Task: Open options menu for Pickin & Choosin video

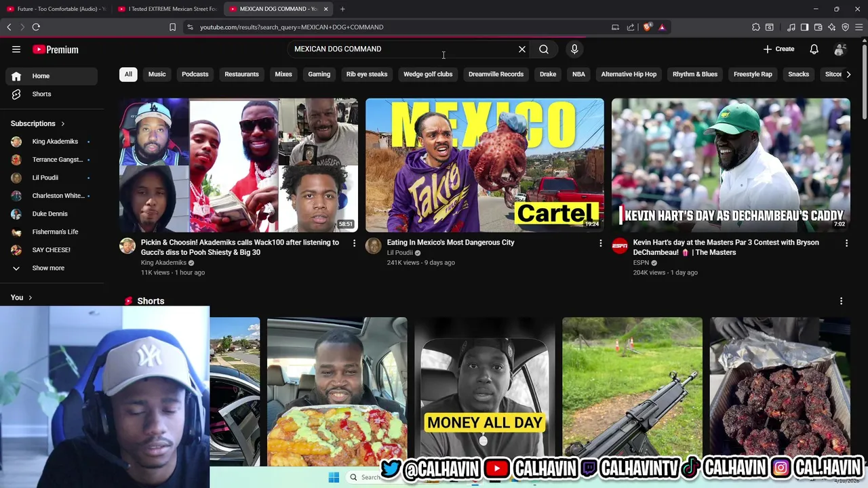Action: [354, 243]
